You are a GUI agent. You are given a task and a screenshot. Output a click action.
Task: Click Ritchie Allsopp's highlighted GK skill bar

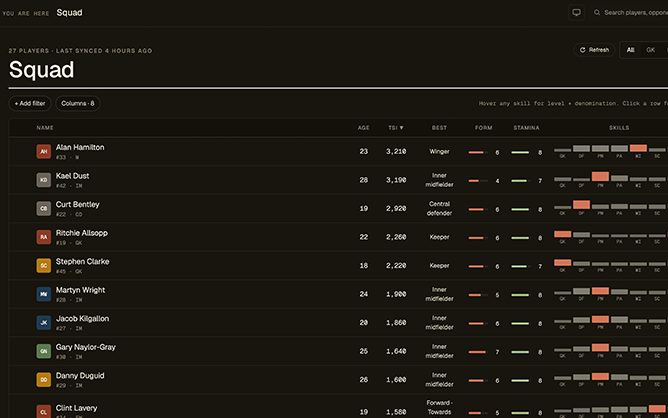tap(562, 234)
